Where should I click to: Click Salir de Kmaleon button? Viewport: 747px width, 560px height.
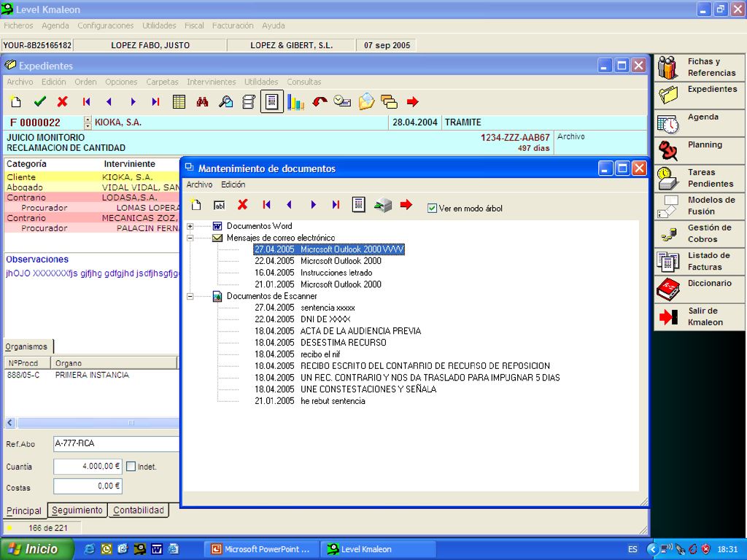pos(699,316)
